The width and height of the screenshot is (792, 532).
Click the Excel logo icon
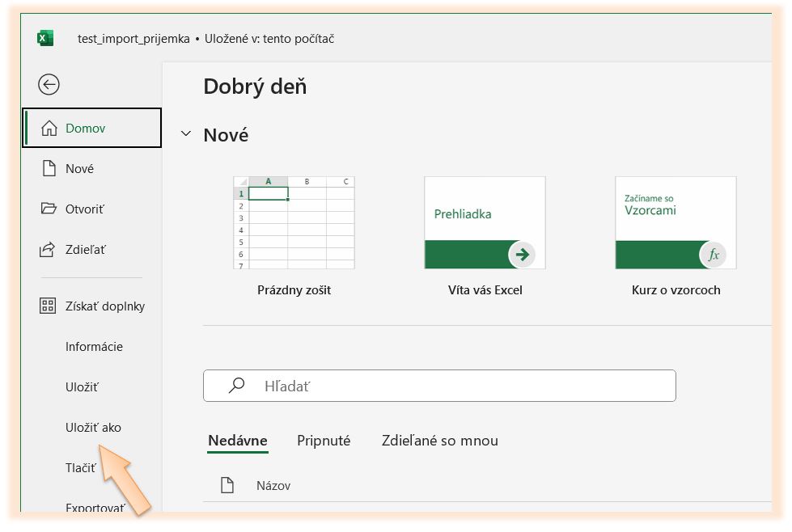point(45,38)
